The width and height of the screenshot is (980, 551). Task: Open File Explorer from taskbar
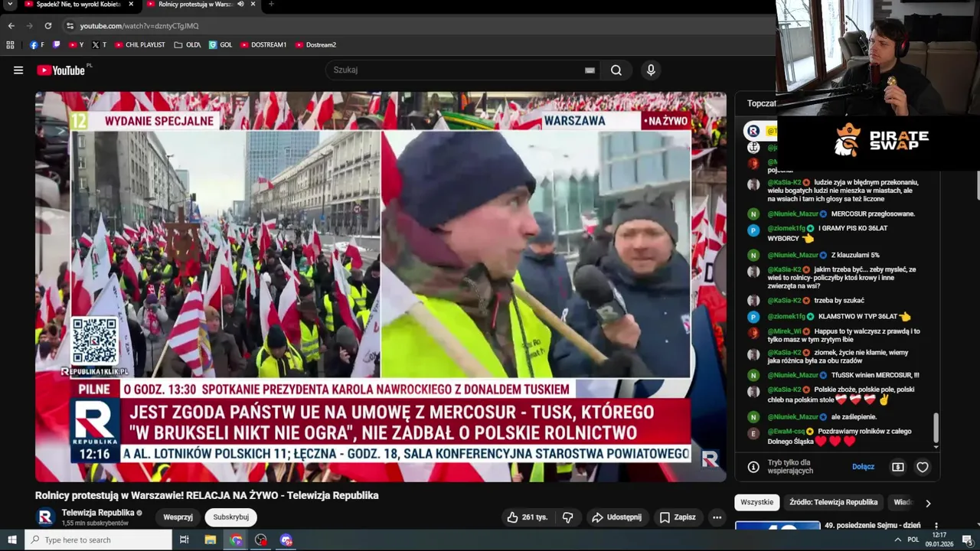click(x=210, y=540)
